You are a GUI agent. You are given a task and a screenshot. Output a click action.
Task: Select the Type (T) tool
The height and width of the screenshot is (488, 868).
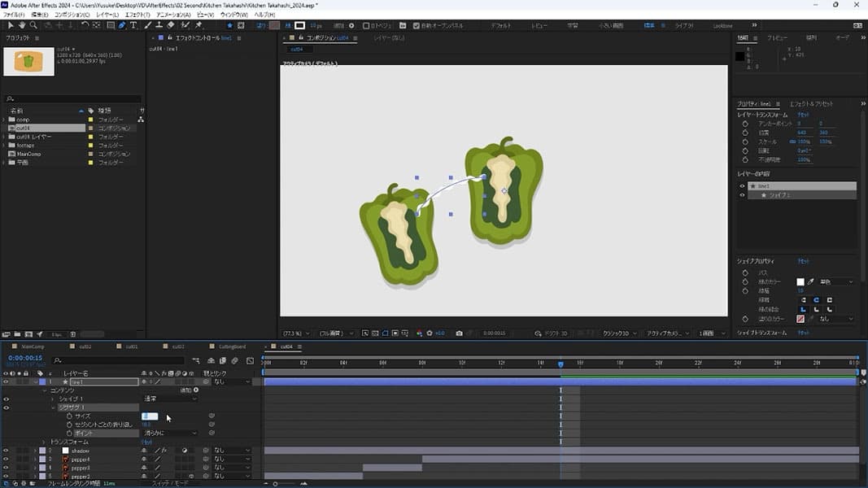[x=133, y=25]
